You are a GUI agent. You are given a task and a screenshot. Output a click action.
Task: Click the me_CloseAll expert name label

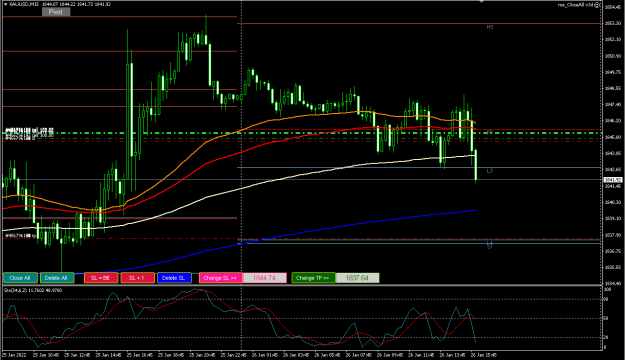pyautogui.click(x=576, y=5)
